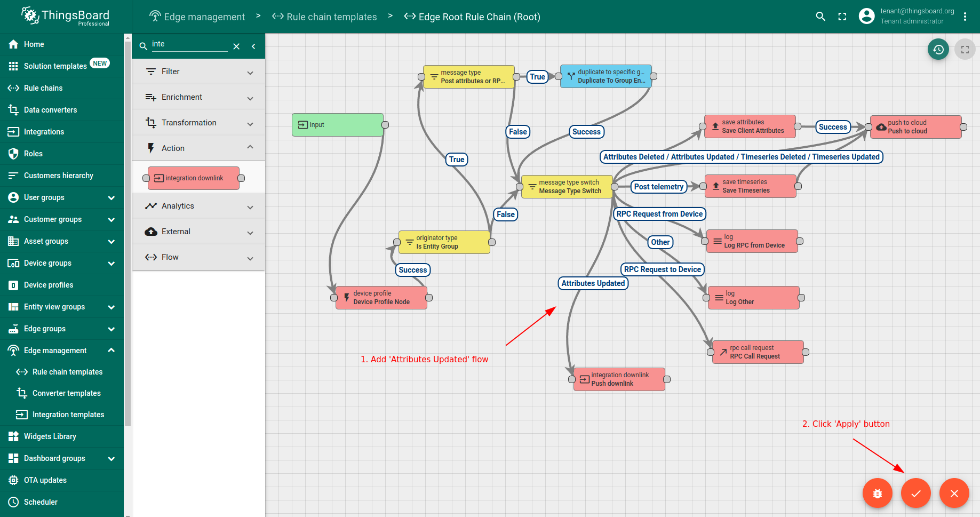
Task: Expand Device groups in sidebar
Action: point(111,263)
